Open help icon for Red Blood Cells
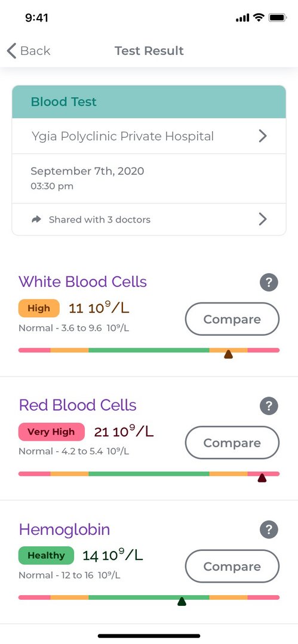298x644 pixels. point(269,406)
